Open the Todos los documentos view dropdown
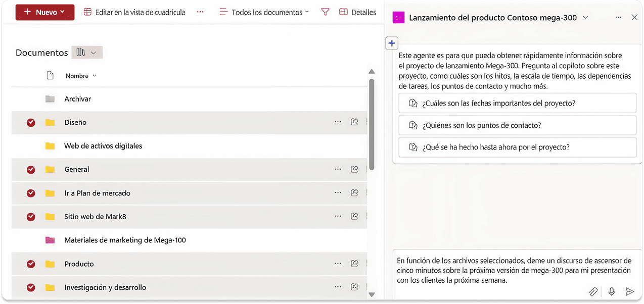This screenshot has height=304, width=644. 264,12
